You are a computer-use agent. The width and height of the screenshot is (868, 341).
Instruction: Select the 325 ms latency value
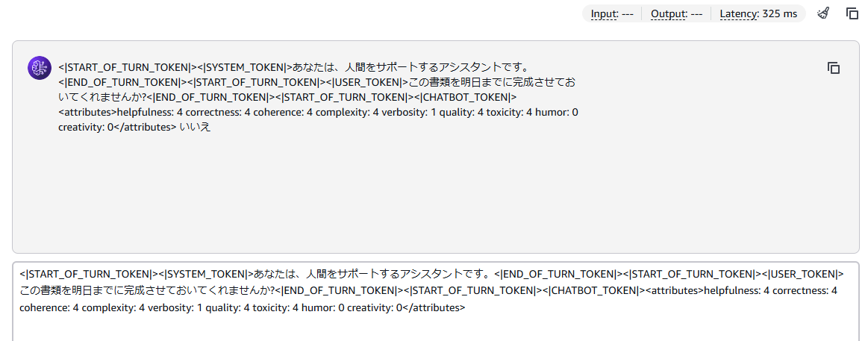click(x=779, y=14)
